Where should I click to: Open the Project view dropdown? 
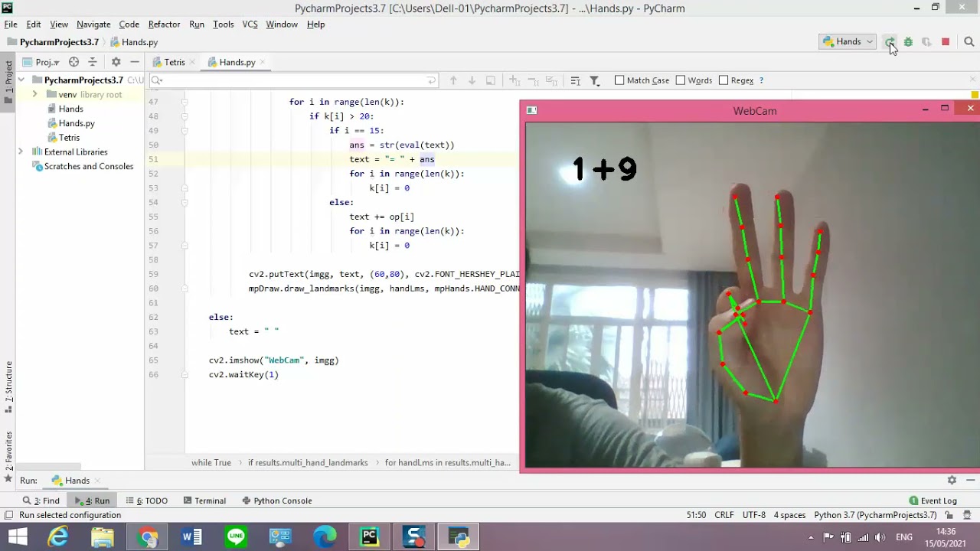41,62
